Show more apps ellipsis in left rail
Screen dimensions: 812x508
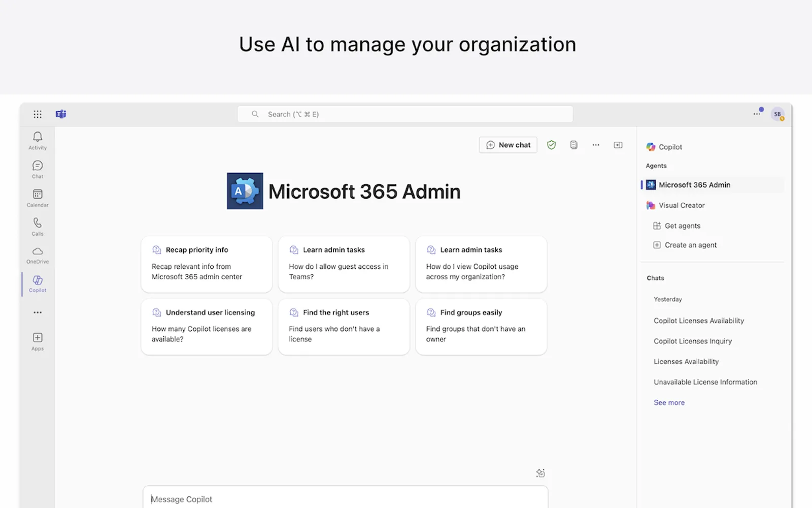[38, 312]
